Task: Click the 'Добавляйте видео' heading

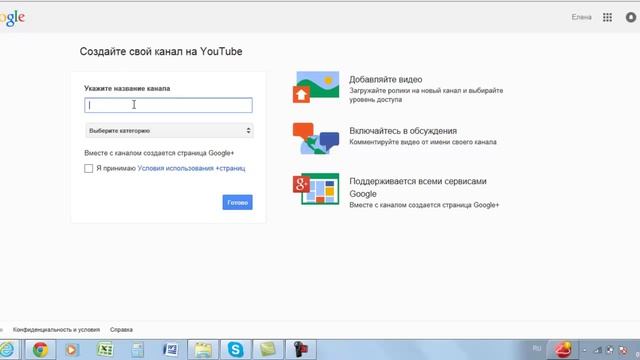Action: [385, 80]
